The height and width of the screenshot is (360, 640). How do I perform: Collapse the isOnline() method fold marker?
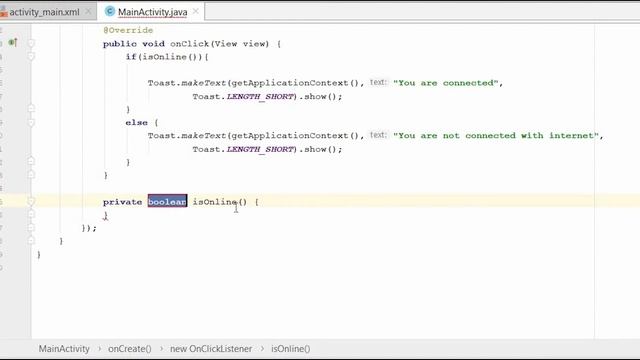click(x=31, y=202)
